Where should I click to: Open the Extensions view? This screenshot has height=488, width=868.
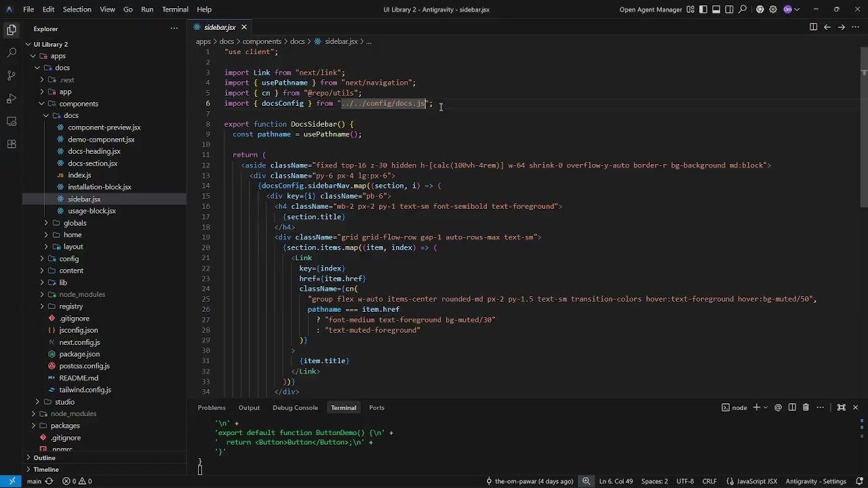pos(12,144)
